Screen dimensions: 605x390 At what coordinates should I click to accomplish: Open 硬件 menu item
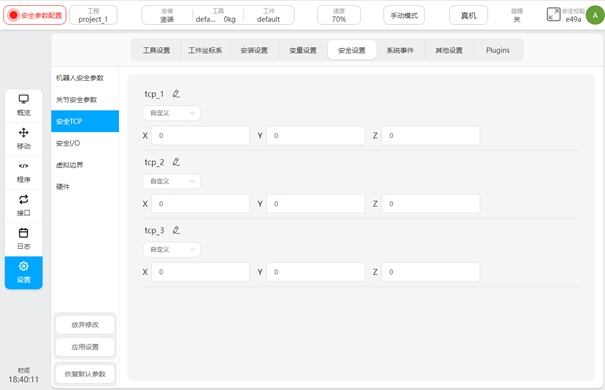85,187
